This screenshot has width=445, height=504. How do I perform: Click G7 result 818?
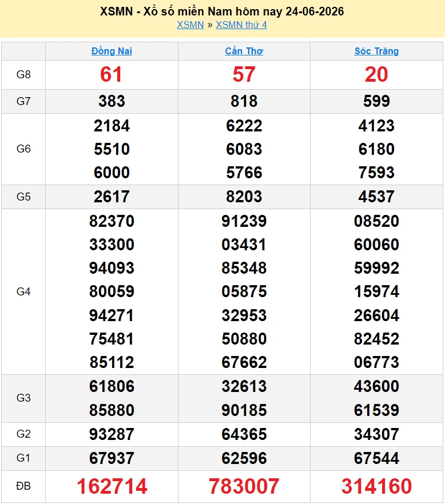(244, 101)
